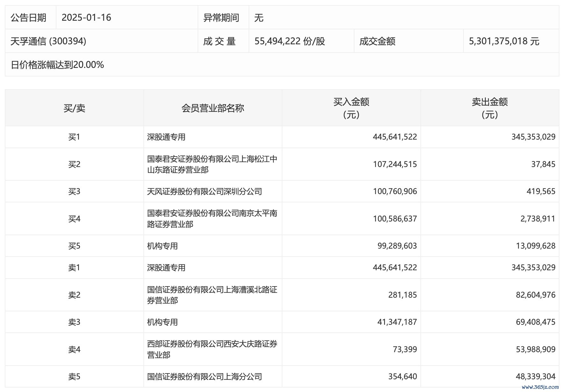Select buy amount 354,640
The image size is (561, 392).
pyautogui.click(x=403, y=377)
